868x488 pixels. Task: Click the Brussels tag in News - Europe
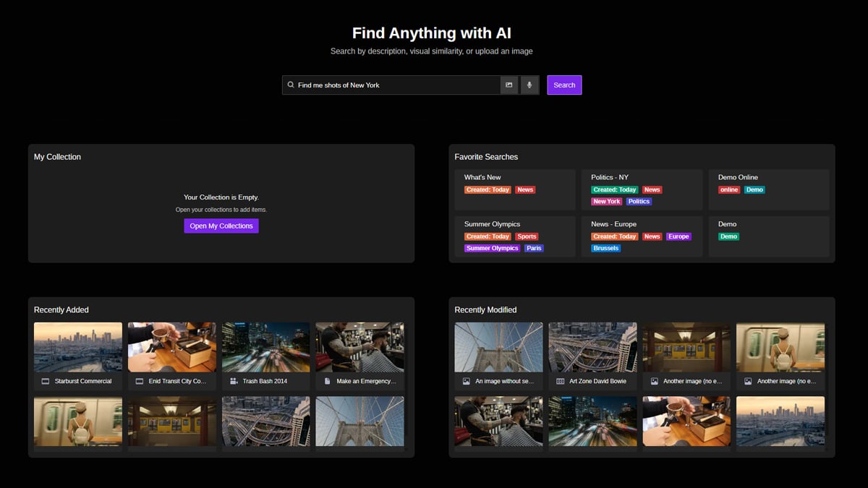tap(605, 248)
